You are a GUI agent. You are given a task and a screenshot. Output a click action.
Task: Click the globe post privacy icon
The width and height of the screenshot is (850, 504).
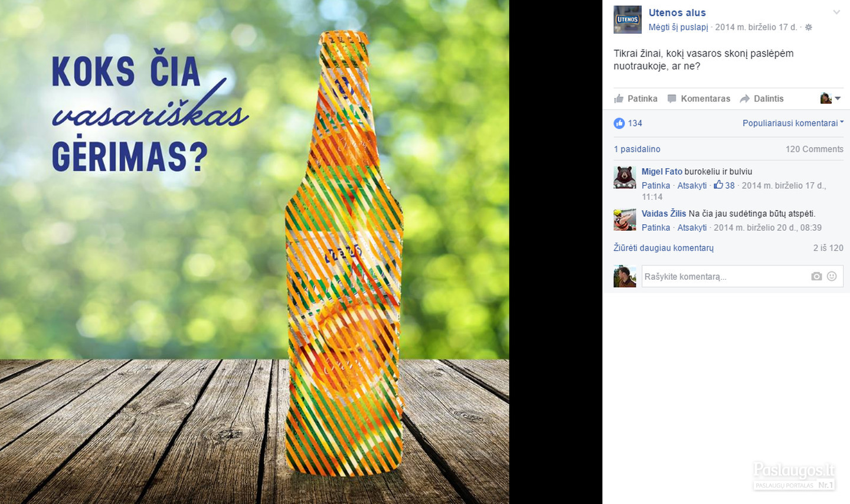[809, 27]
